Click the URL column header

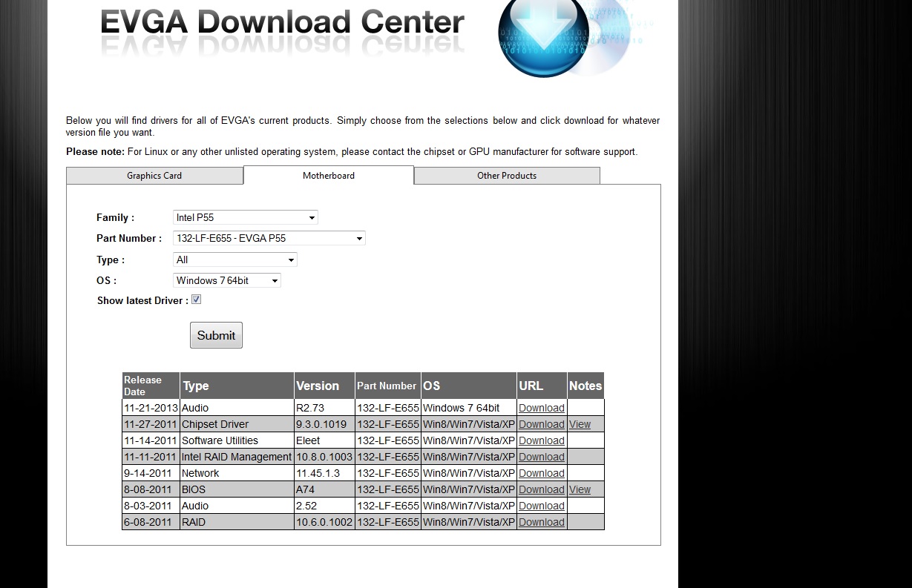[x=542, y=386]
